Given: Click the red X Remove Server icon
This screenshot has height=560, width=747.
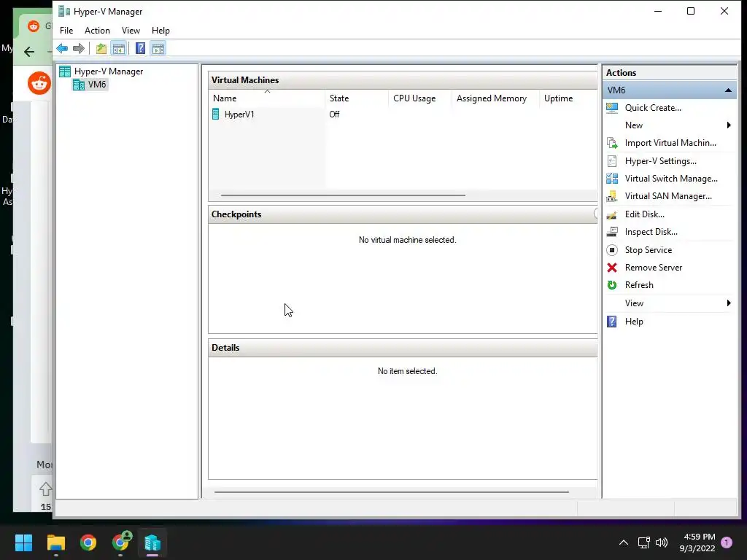Looking at the screenshot, I should (x=612, y=268).
